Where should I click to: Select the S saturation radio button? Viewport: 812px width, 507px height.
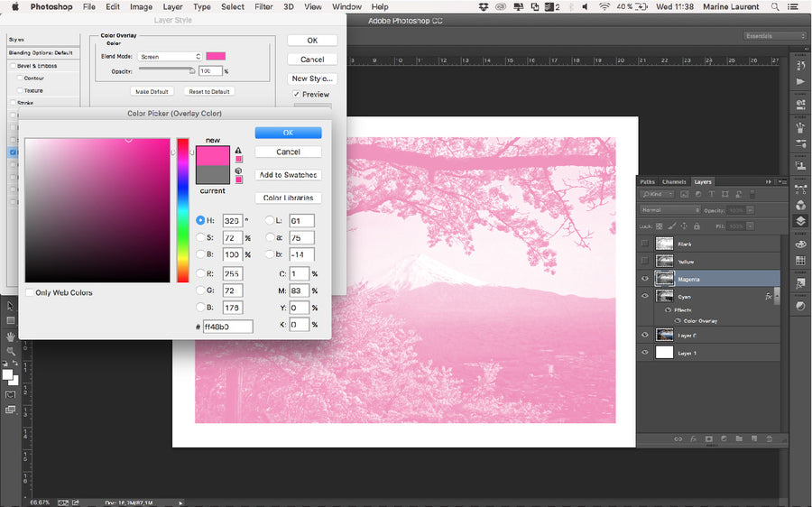coord(200,237)
